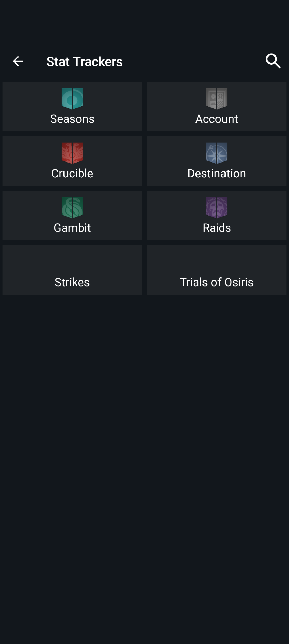This screenshot has width=289, height=644.
Task: Open the Strikes stat tracker
Action: click(72, 282)
